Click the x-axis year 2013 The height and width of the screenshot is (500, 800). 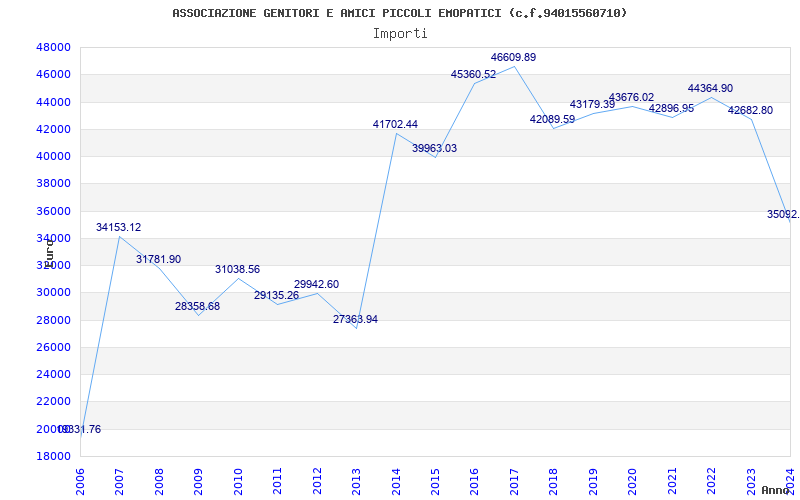[x=357, y=481]
